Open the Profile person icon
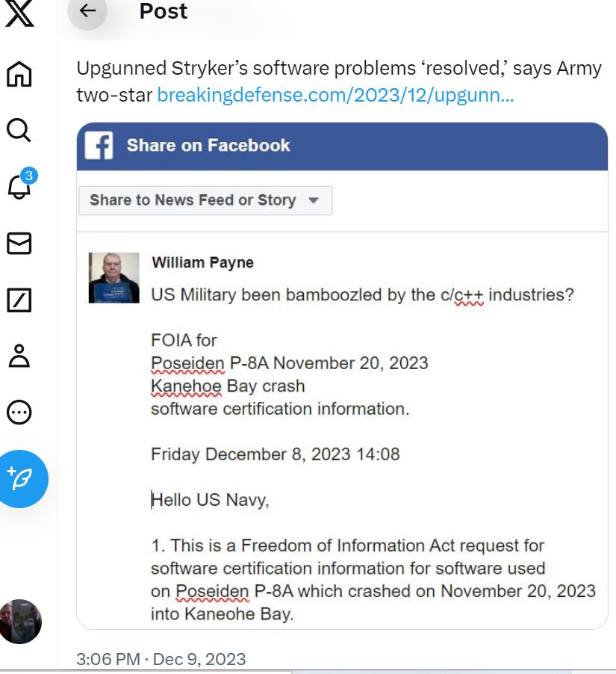This screenshot has height=674, width=616. click(x=19, y=356)
